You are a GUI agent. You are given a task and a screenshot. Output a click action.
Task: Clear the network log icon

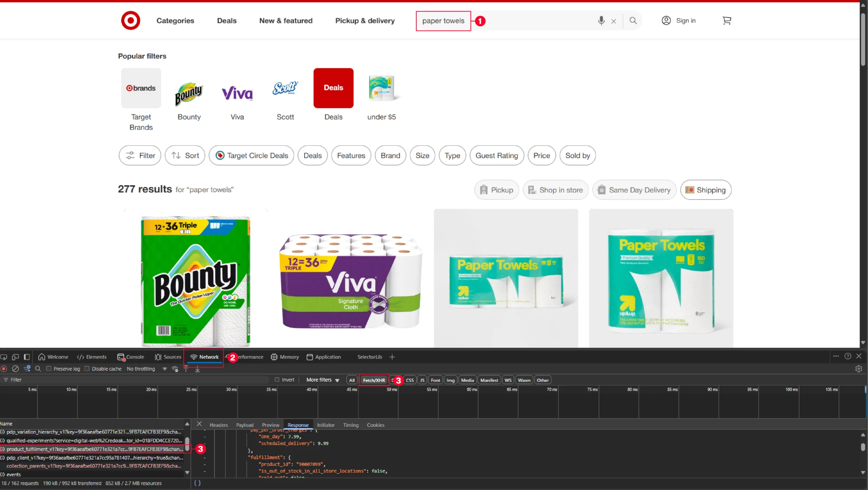[15, 369]
